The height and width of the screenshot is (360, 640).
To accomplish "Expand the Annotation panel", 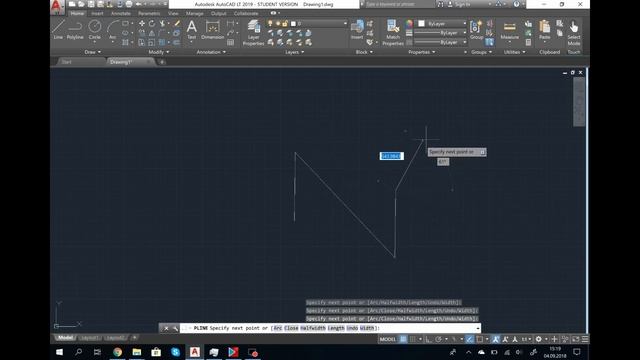I will coord(211,52).
